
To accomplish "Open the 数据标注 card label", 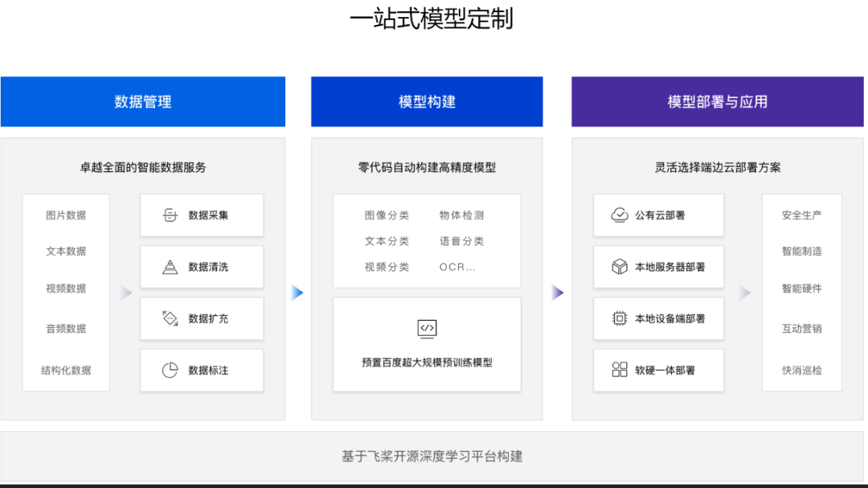I will click(x=208, y=371).
